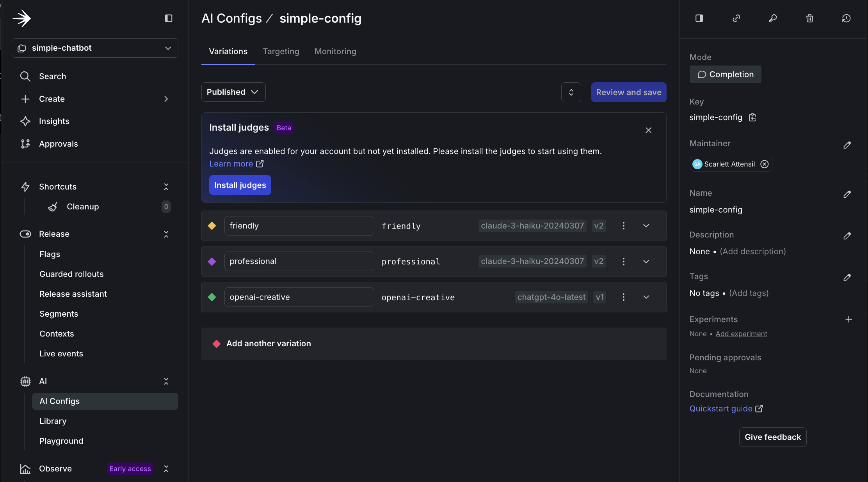Switch to the Monitoring tab
Screen dimensions: 868x482
pyautogui.click(x=335, y=51)
